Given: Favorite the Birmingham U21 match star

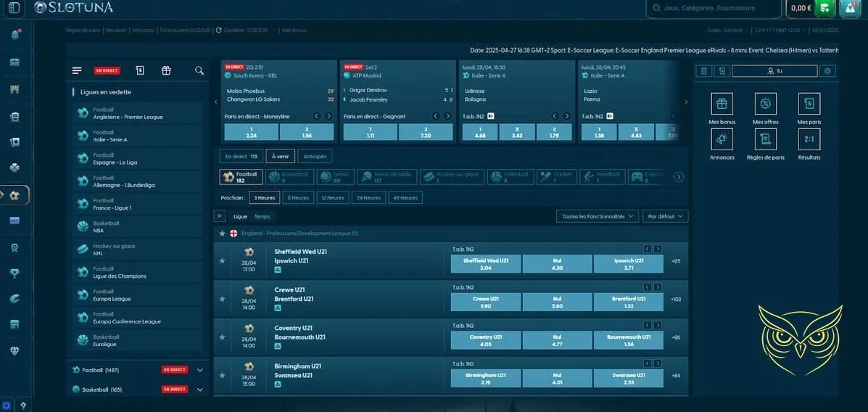Looking at the screenshot, I should pos(223,375).
